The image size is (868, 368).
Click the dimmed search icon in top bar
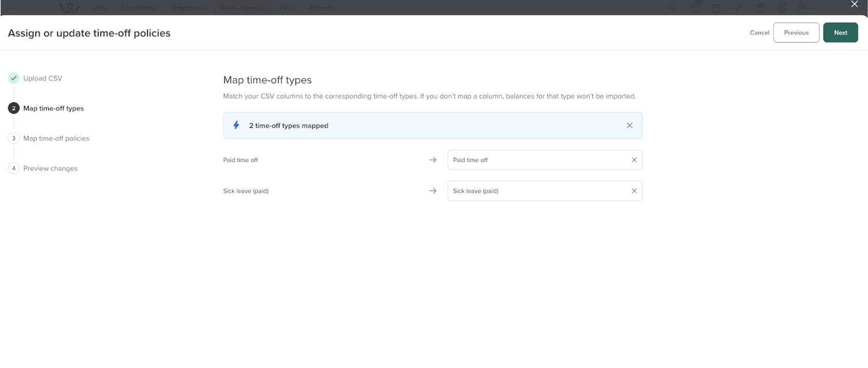point(673,8)
